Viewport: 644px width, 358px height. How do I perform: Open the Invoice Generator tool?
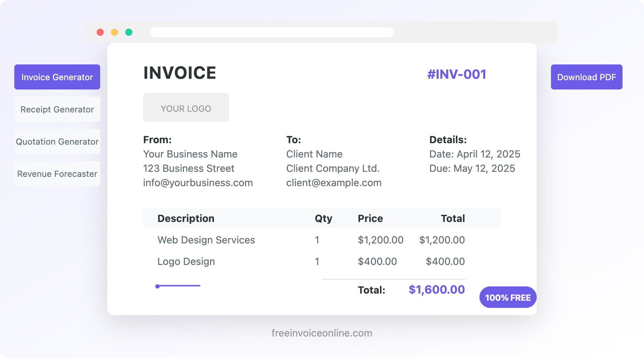(57, 77)
